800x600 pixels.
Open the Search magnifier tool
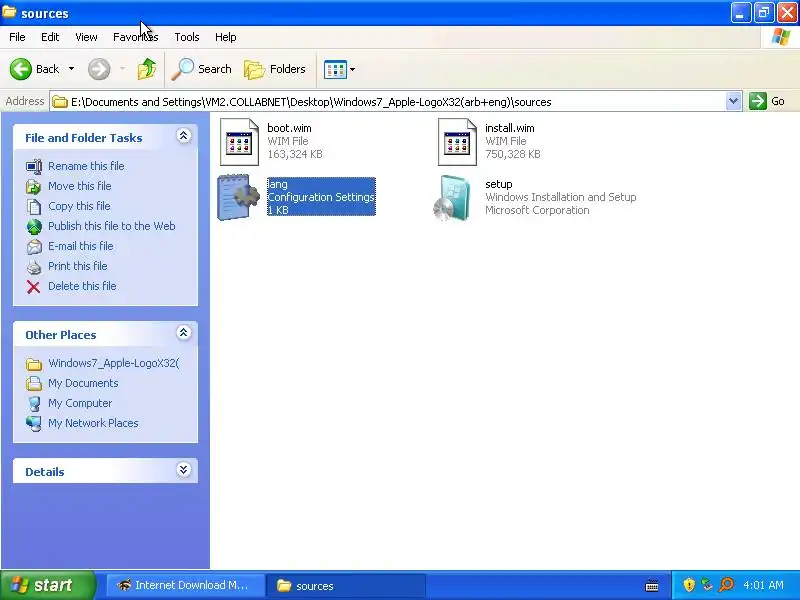tap(202, 69)
